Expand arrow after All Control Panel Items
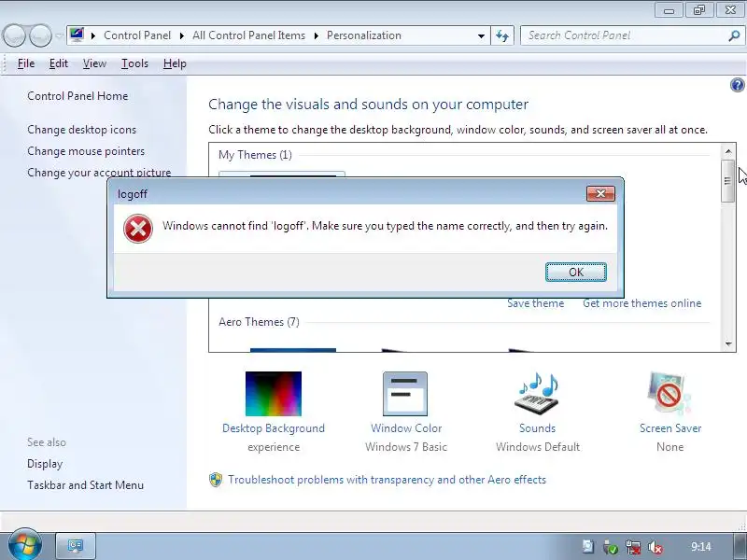 pyautogui.click(x=316, y=35)
